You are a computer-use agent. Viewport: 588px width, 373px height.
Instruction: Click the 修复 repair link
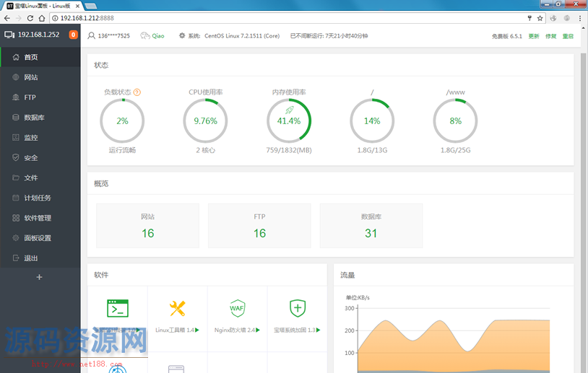coord(551,36)
